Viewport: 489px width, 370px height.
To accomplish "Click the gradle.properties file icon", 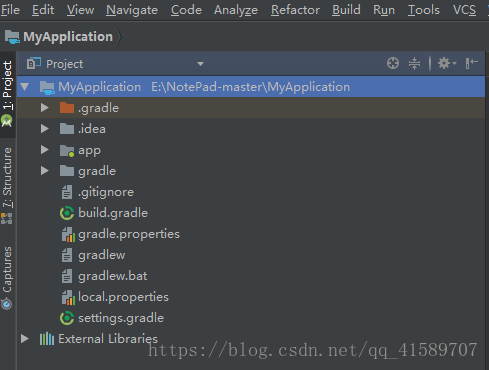I will coord(68,234).
